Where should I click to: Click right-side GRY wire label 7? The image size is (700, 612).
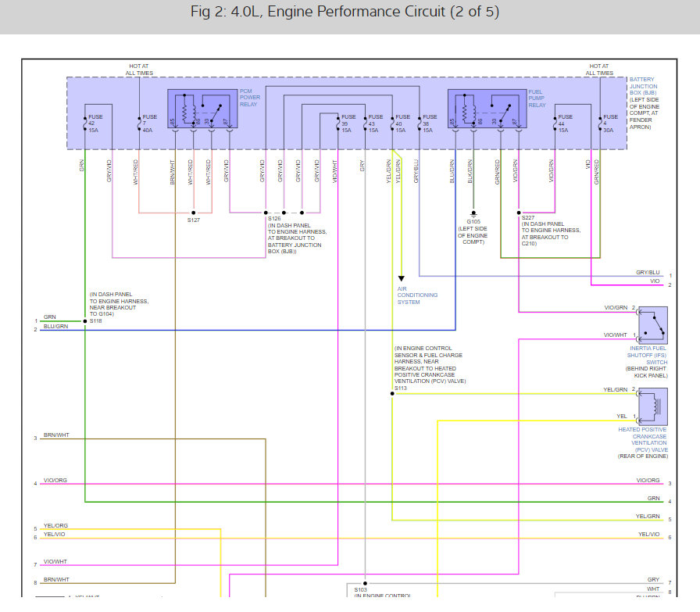coord(654,579)
